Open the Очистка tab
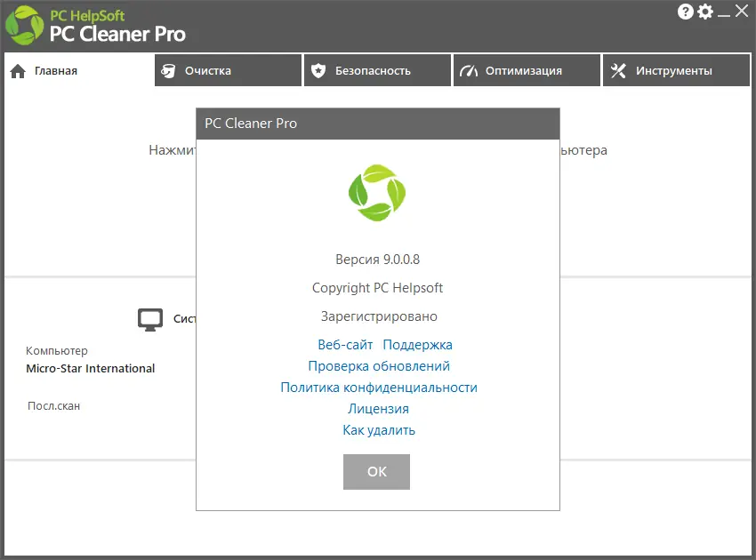The height and width of the screenshot is (560, 756). click(x=228, y=70)
